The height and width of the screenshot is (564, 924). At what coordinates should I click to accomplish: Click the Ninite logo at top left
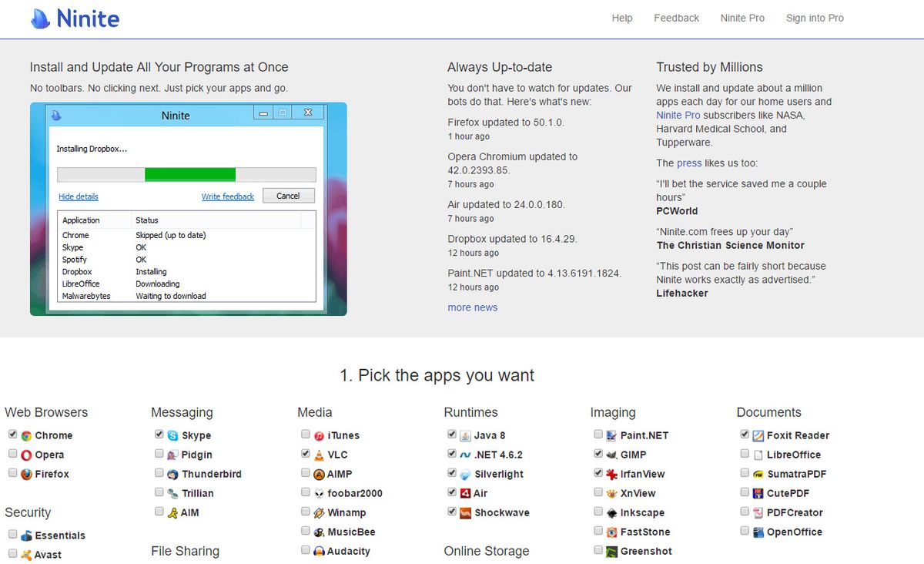[x=75, y=18]
